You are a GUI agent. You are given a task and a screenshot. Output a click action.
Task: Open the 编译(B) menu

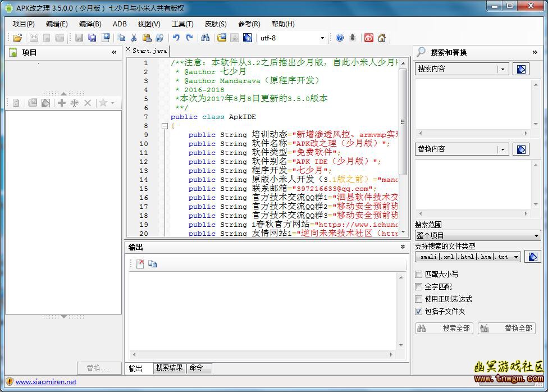(90, 24)
